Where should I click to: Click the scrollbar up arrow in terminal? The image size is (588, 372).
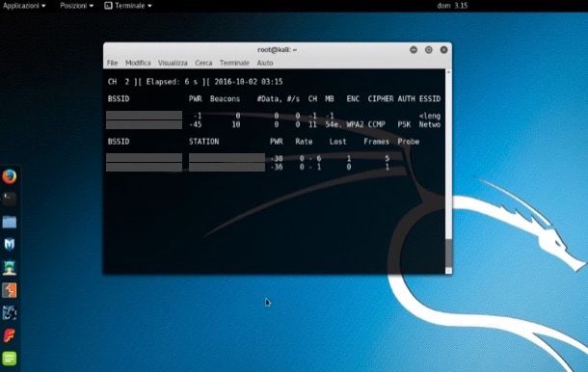click(x=448, y=72)
